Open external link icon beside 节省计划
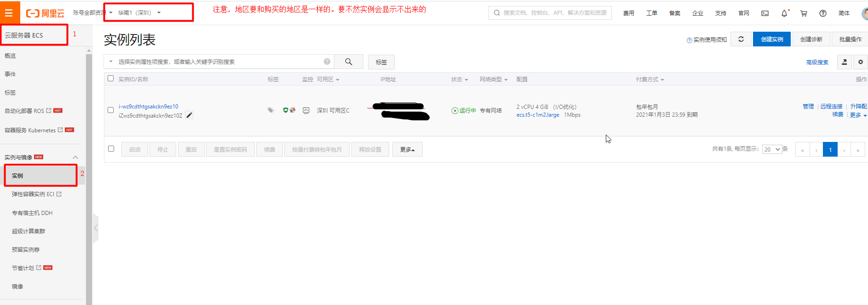This screenshot has height=305, width=868. click(39, 268)
